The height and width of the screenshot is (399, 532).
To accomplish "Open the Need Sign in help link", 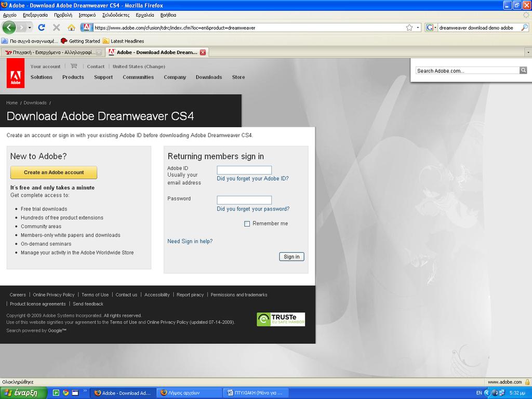I will [190, 241].
